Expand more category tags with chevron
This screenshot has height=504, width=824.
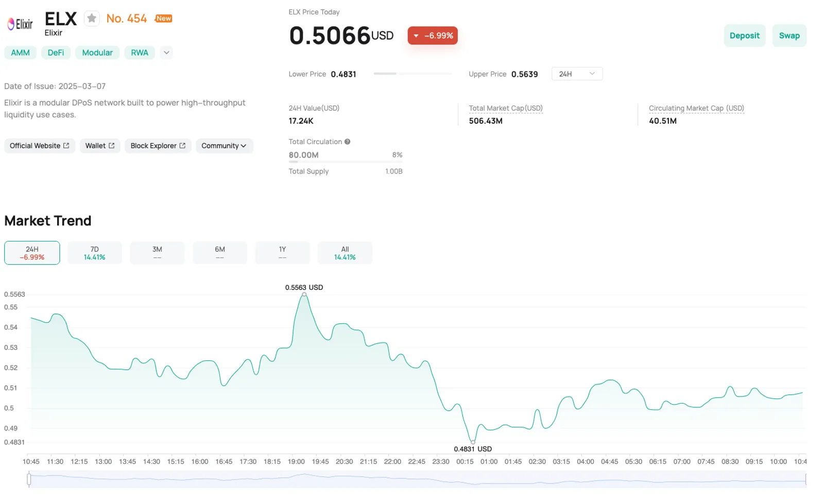coord(166,53)
